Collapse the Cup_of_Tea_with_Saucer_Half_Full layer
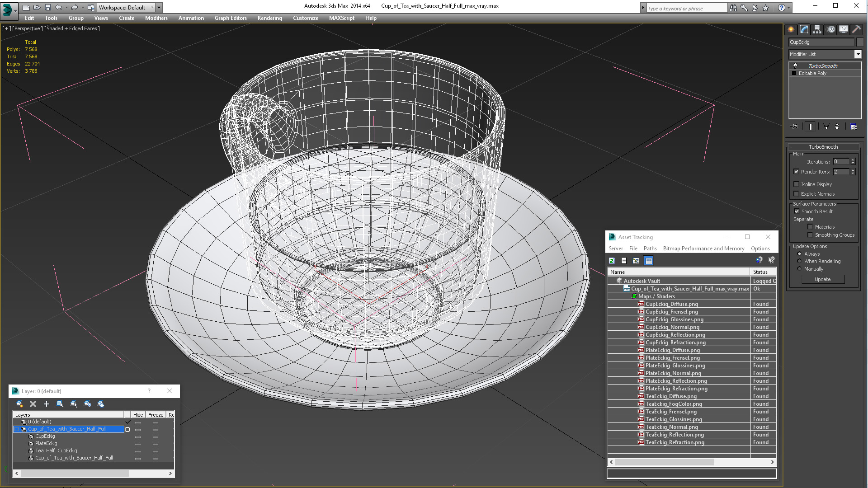This screenshot has height=488, width=868. [17, 429]
